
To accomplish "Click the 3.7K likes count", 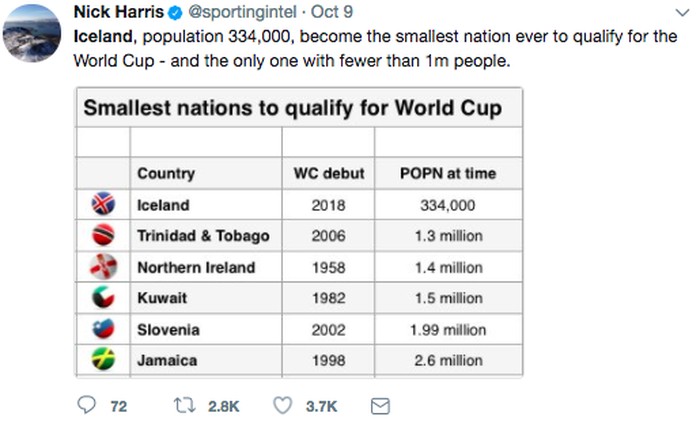I will (x=321, y=406).
